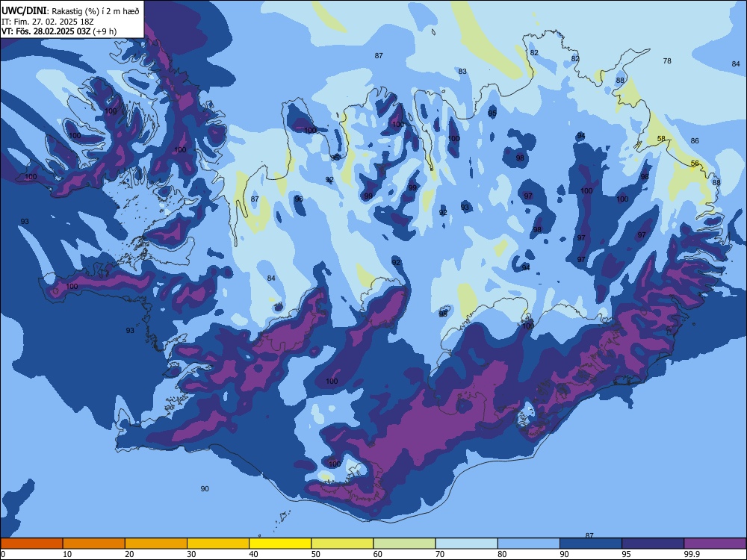This screenshot has width=747, height=560.
Task: Click the pale blue 70–80 legend swatch
Action: pos(466,544)
